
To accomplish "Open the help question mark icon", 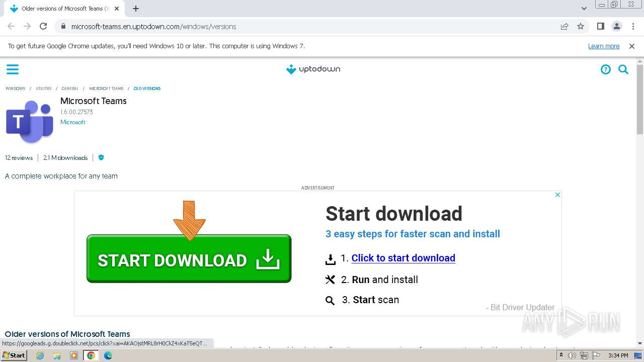I will [x=606, y=69].
